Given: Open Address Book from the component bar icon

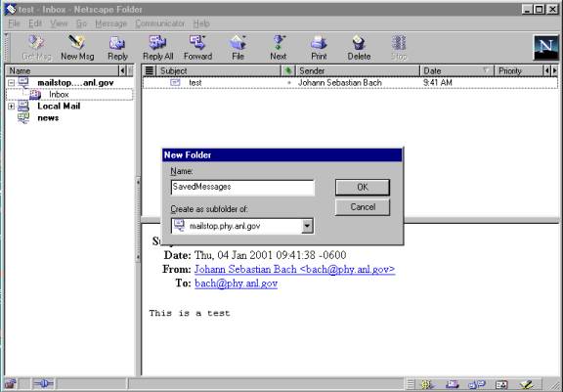Looking at the screenshot, I should 501,385.
